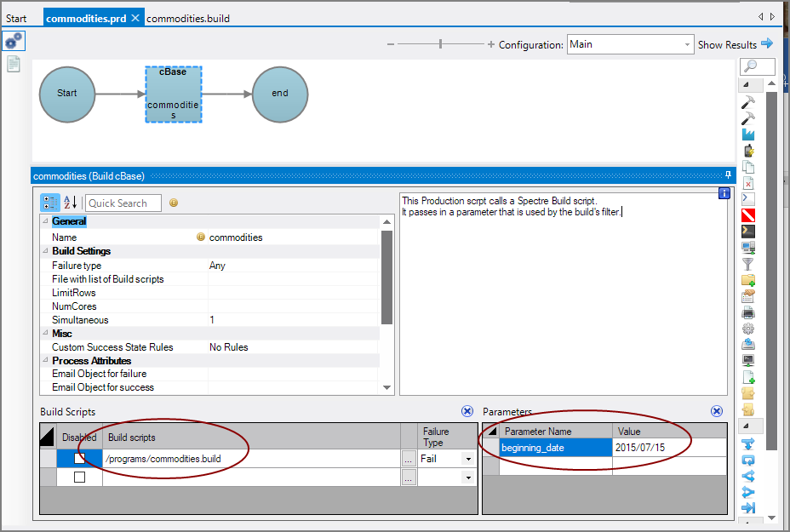Screen dimensions: 790x532
Task: Close the commodities.prd tab
Action: [135, 18]
